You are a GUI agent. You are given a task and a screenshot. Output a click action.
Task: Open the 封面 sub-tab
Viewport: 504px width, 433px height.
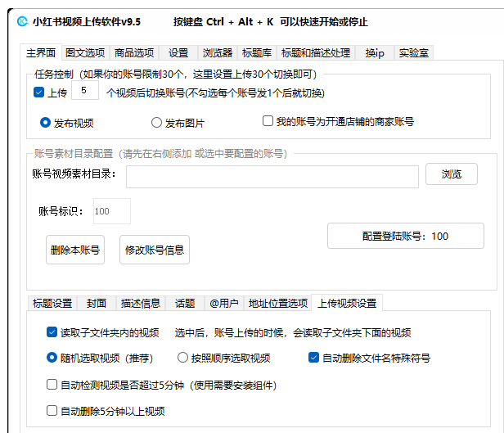[x=97, y=303]
